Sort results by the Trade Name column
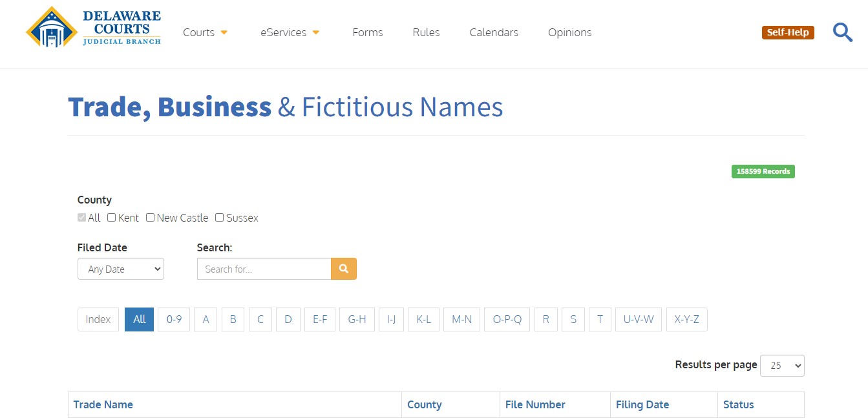Image resolution: width=868 pixels, height=418 pixels. coord(103,404)
